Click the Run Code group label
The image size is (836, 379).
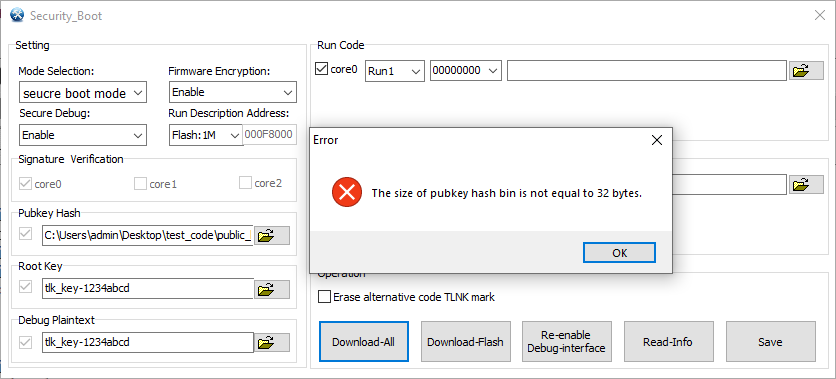[341, 45]
